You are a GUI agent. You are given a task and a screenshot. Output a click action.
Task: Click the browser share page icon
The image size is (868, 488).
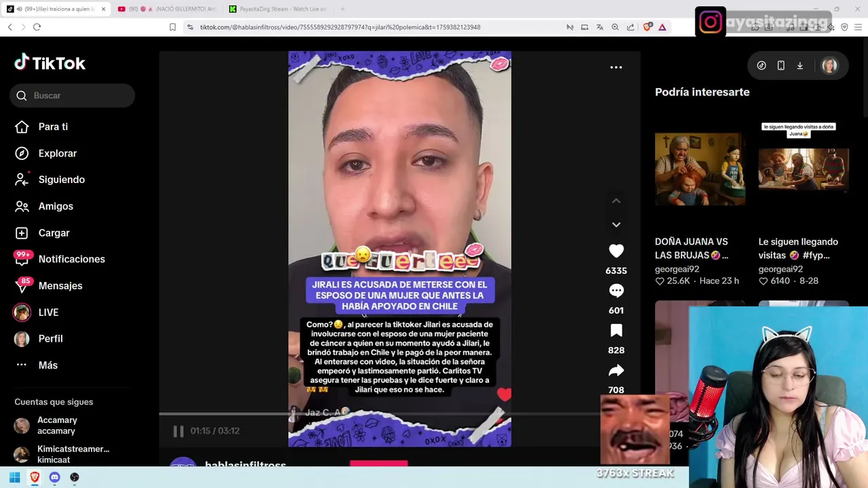tap(631, 27)
